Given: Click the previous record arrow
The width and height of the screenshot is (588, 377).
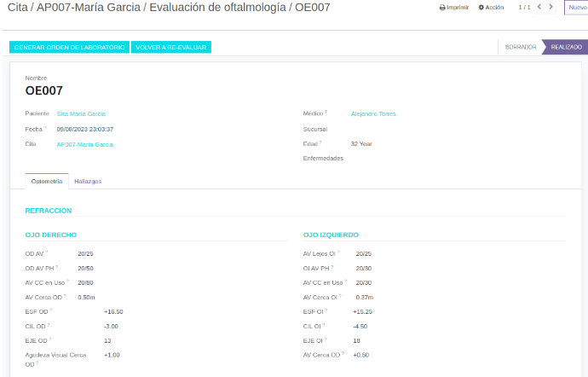Looking at the screenshot, I should tap(539, 7).
